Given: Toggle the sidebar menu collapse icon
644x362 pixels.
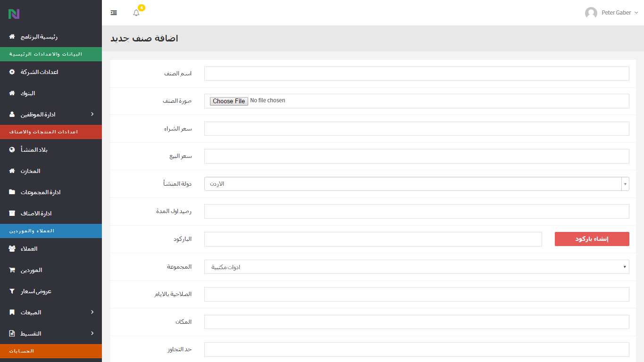Looking at the screenshot, I should tap(114, 13).
